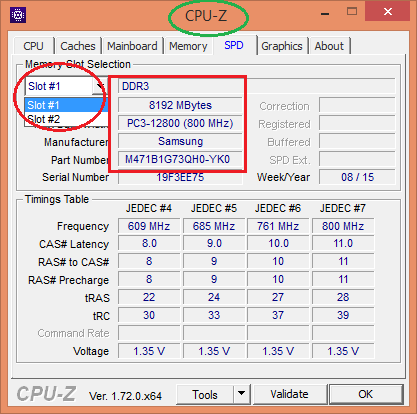Minimize the CPU-Z window
The height and width of the screenshot is (414, 417).
pyautogui.click(x=325, y=14)
